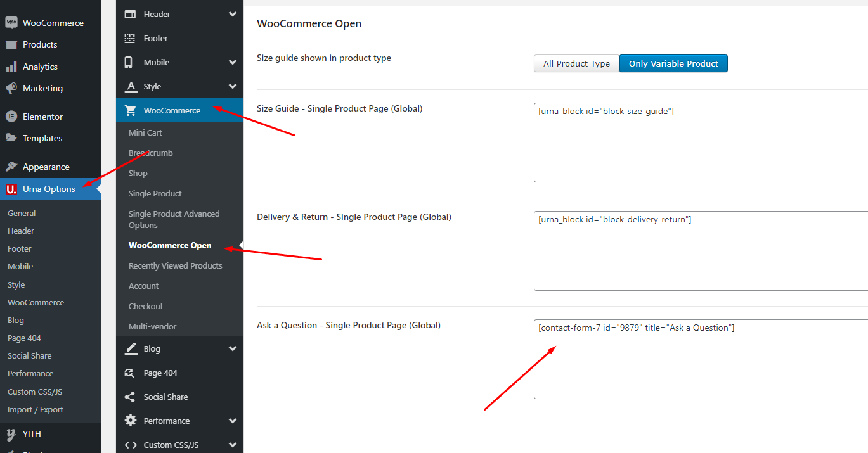
Task: Click the Delivery & Return shortcode text area
Action: (x=701, y=251)
